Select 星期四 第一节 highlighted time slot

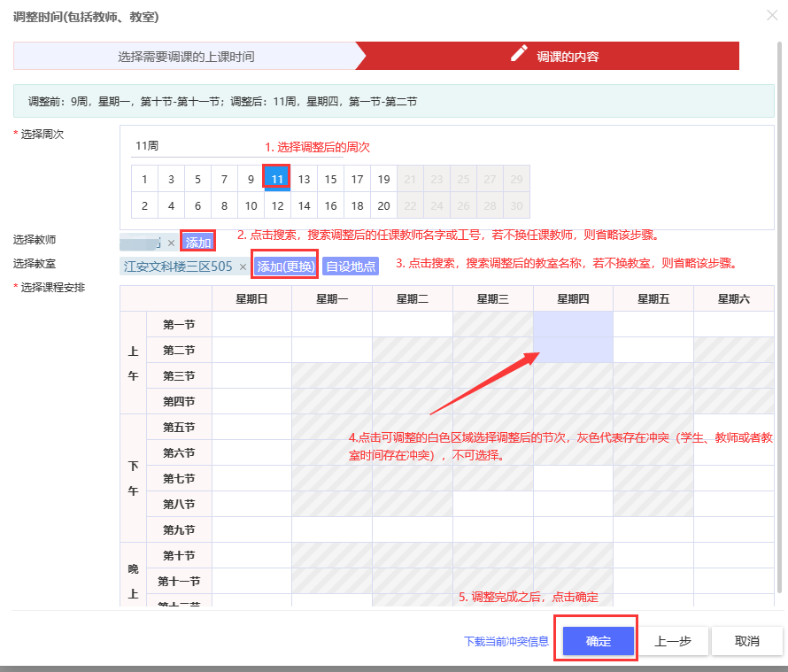[x=573, y=325]
